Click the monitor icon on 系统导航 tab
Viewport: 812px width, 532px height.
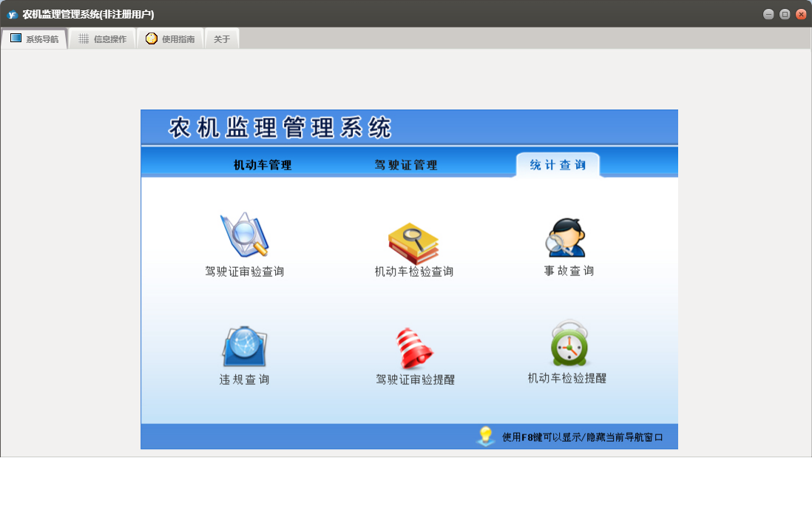(x=16, y=38)
